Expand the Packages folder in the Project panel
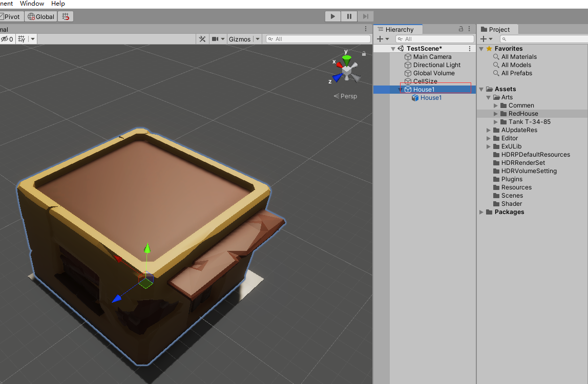The image size is (588, 384). [x=481, y=212]
